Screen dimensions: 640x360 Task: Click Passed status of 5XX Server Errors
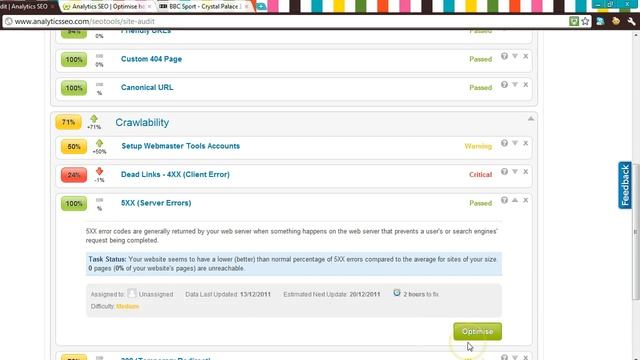[480, 203]
